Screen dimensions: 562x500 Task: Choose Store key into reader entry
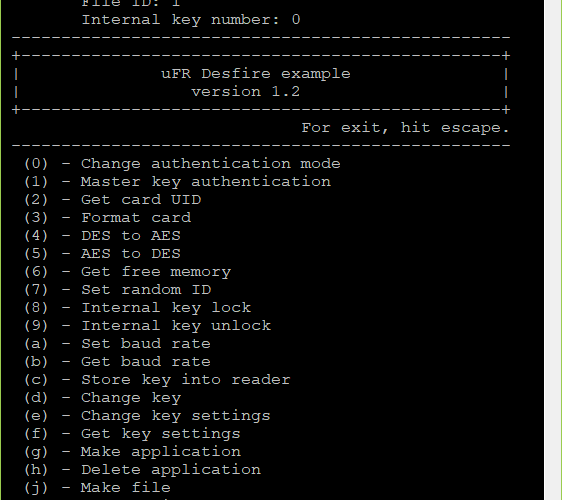tap(157, 380)
